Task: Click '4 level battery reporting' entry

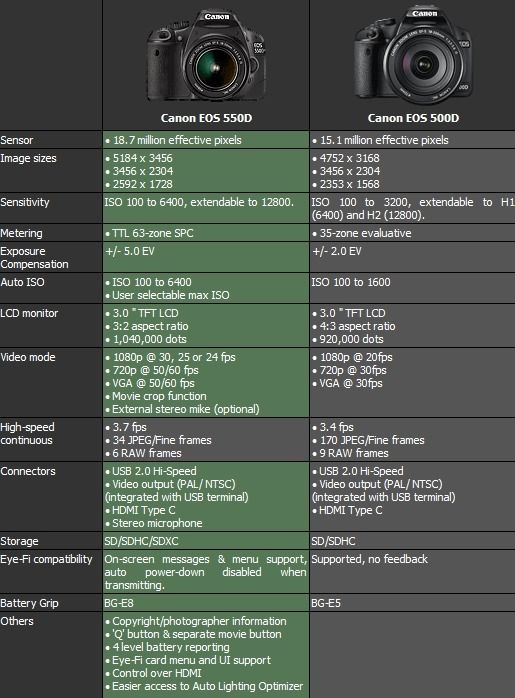Action: click(170, 647)
